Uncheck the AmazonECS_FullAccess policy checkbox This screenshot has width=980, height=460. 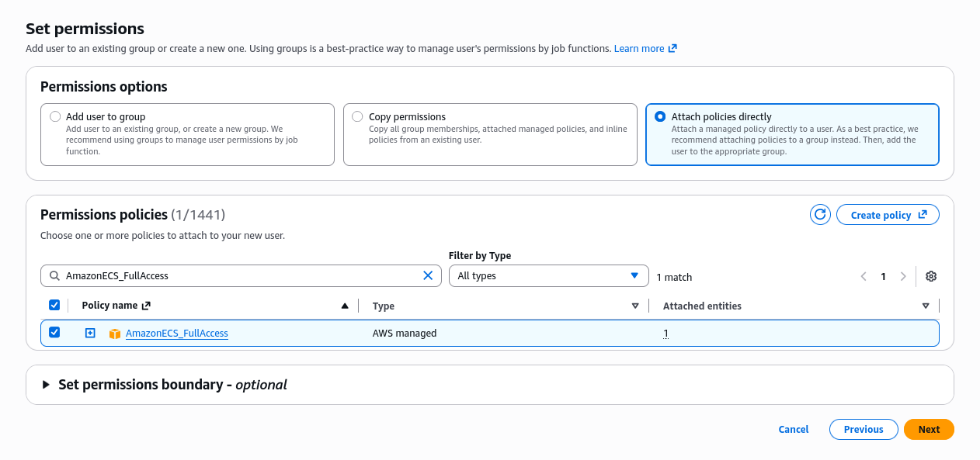[x=54, y=333]
